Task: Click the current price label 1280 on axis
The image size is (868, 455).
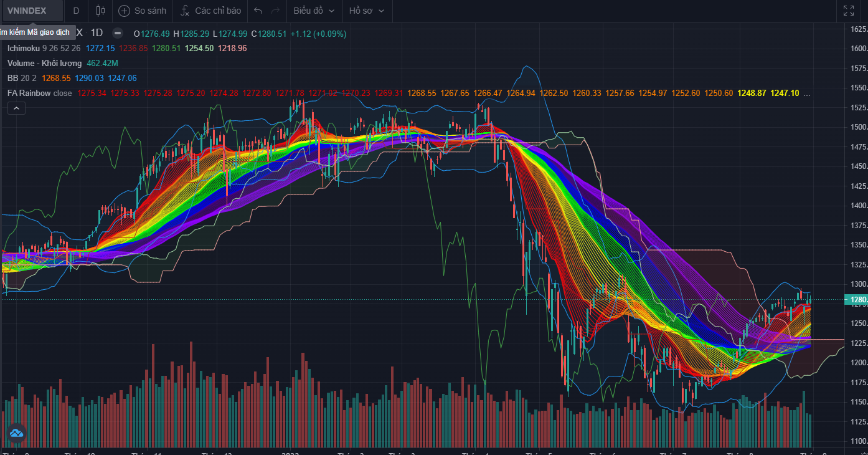Action: [855, 300]
